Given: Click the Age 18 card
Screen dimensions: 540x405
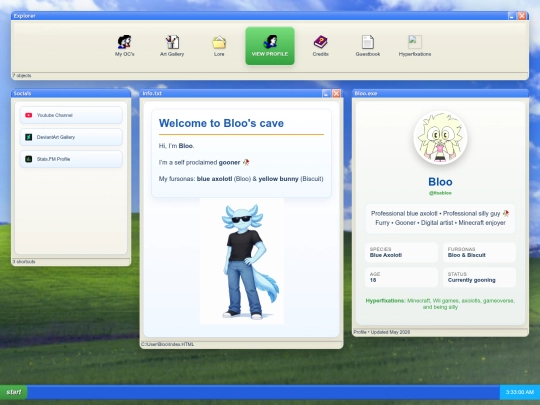Looking at the screenshot, I should coord(402,277).
